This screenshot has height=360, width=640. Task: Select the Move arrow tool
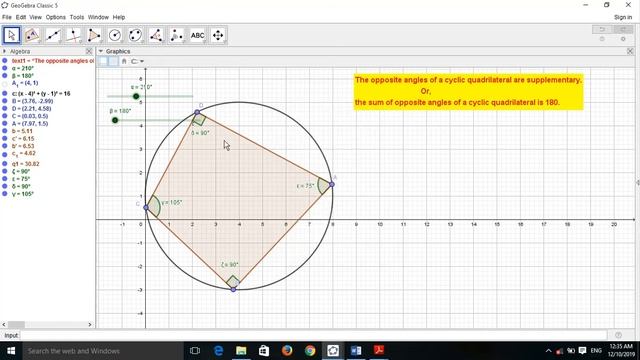11,35
